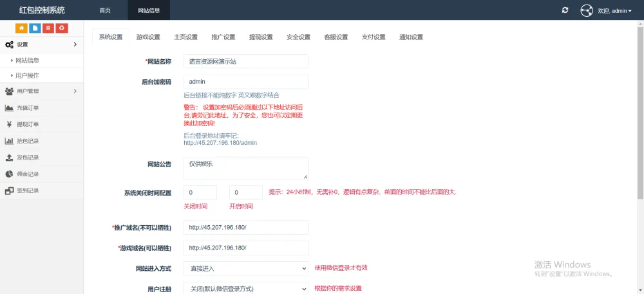The width and height of the screenshot is (644, 294).
Task: Open 充值订单 in the sidebar
Action: click(x=41, y=108)
